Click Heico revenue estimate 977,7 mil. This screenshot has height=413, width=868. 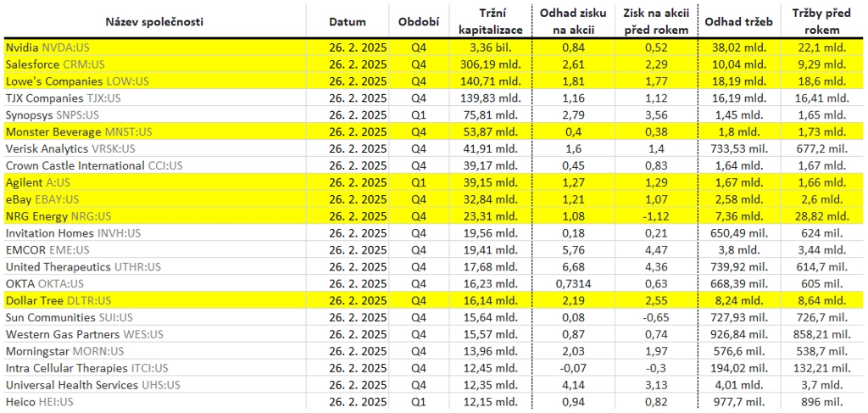tap(739, 402)
